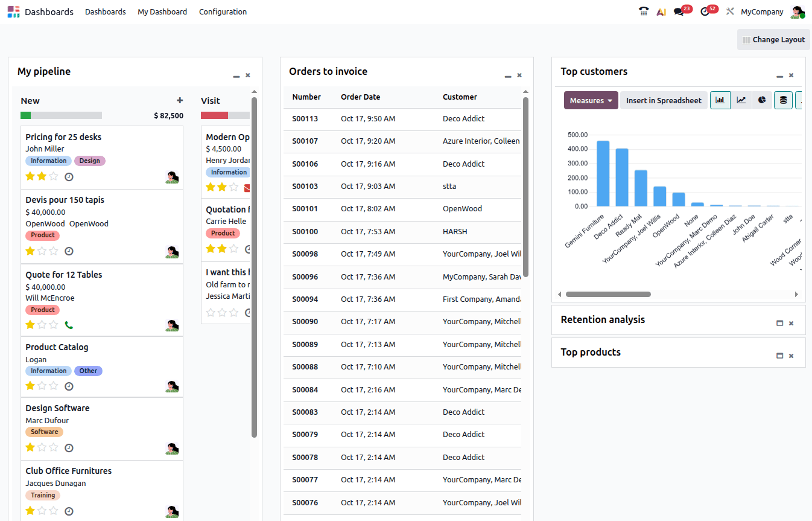Open messages via the conversations icon
Screen dimensions: 812x521
pos(679,11)
